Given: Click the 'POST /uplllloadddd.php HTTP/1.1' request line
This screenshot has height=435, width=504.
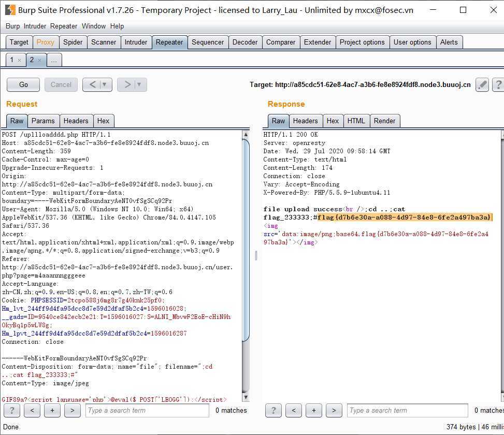Looking at the screenshot, I should tap(56, 135).
